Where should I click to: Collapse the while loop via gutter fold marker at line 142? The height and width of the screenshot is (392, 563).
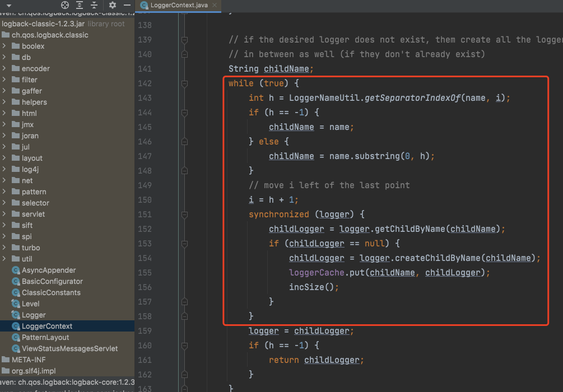pyautogui.click(x=184, y=83)
